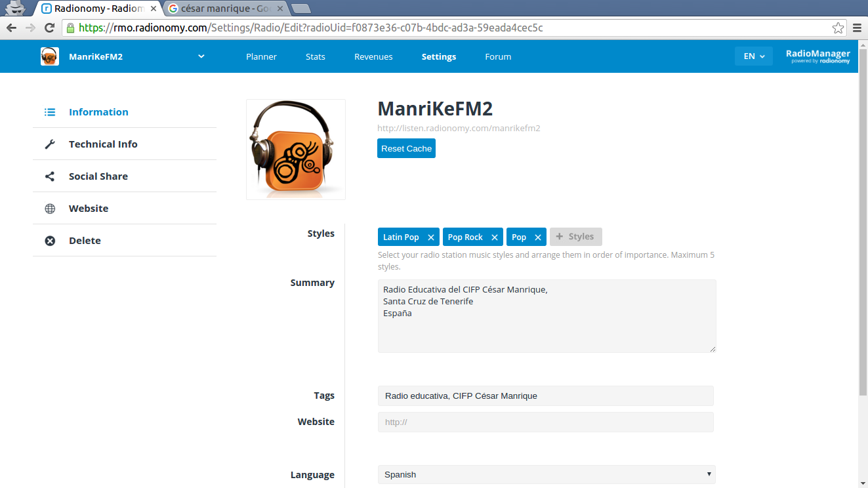Open the Website settings section
This screenshot has height=488, width=868.
125,209
